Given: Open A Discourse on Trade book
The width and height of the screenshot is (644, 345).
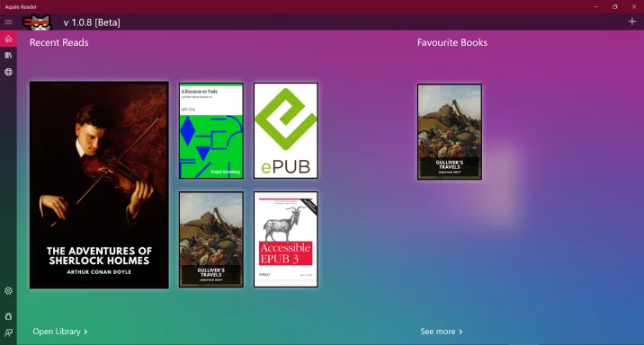Looking at the screenshot, I should pyautogui.click(x=211, y=131).
